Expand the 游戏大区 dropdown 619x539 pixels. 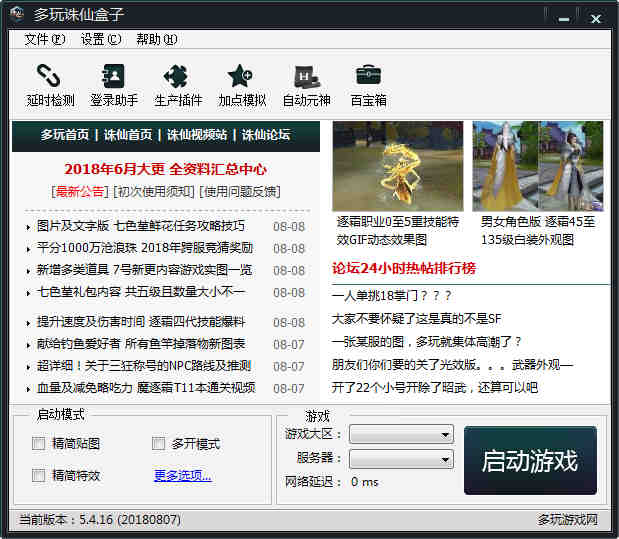[401, 435]
